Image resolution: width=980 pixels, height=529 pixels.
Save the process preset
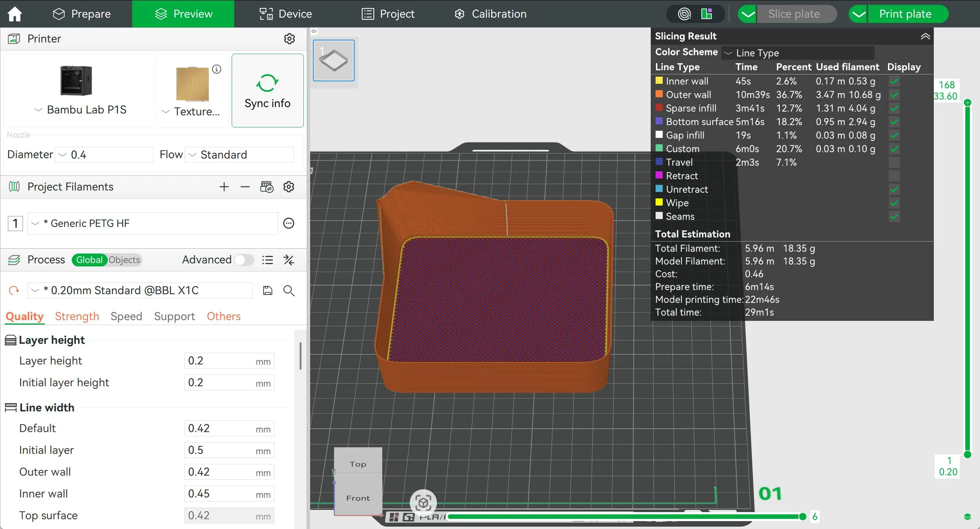267,290
